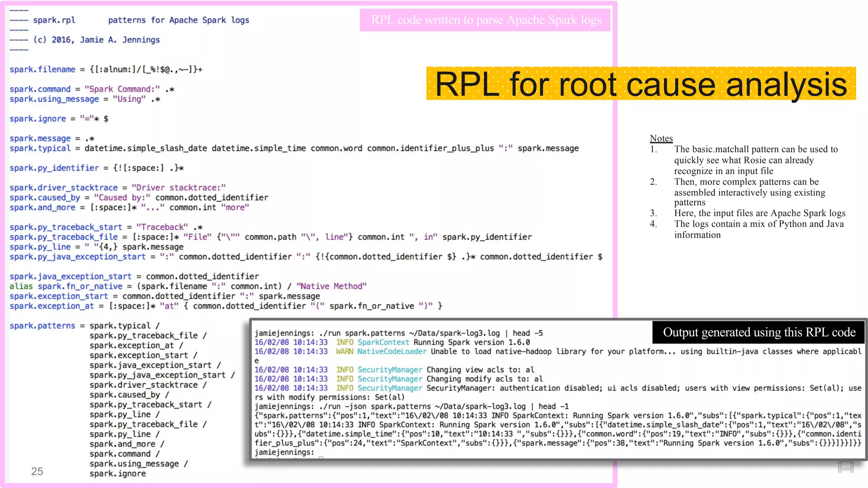Click the './run spark.patterns ... head -5' terminal command
The height and width of the screenshot is (488, 868).
399,333
